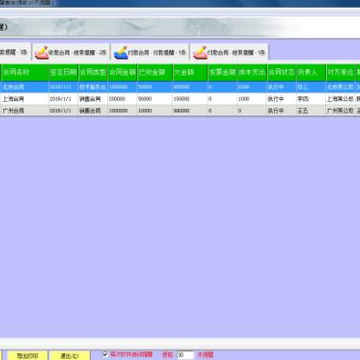Click the 北京某公司 counterparty cell
The height and width of the screenshot is (360, 360).
341,87
